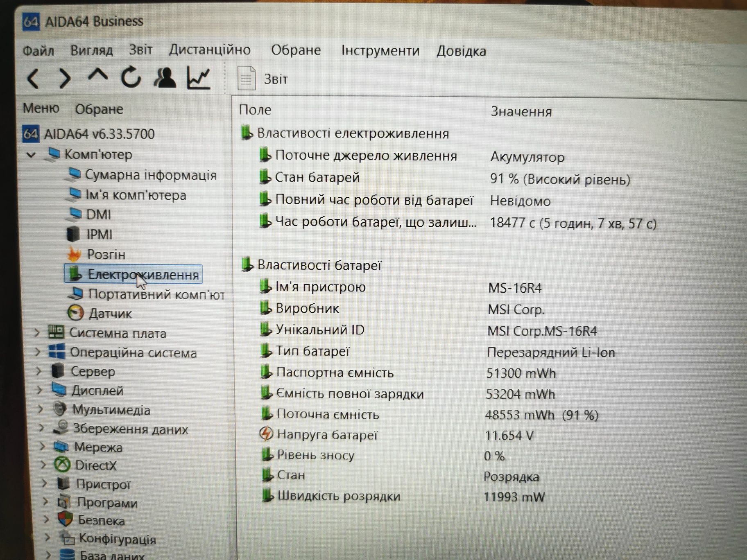This screenshot has width=747, height=560.
Task: Click the 53204 mWh full charge value
Action: pyautogui.click(x=520, y=394)
